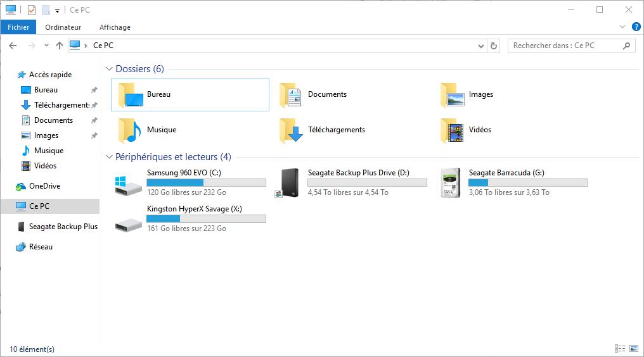644x357 pixels.
Task: Click the Accès rapide star icon
Action: tap(22, 75)
